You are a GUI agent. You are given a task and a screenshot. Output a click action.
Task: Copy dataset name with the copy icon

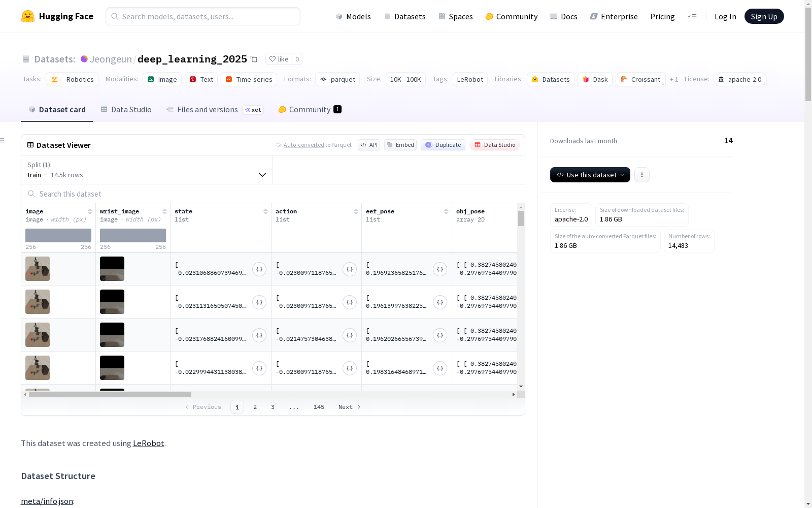254,59
